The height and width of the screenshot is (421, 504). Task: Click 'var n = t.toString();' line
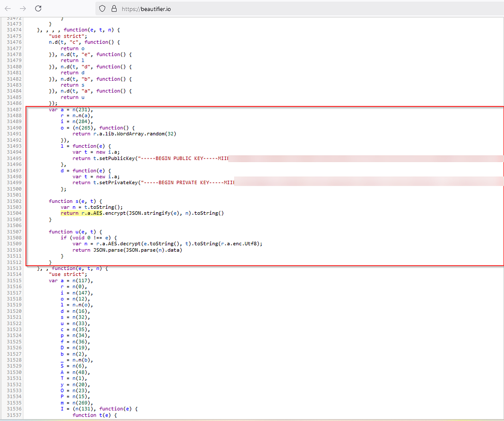pyautogui.click(x=92, y=207)
